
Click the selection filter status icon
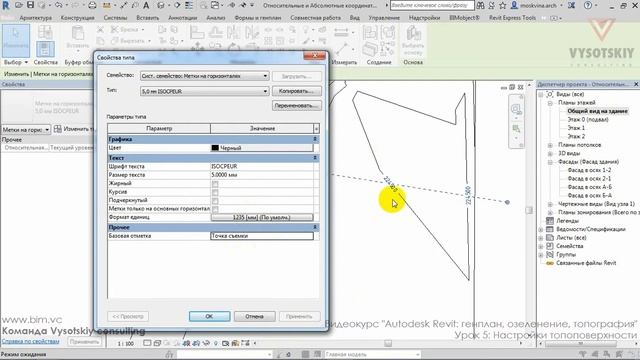click(x=582, y=354)
